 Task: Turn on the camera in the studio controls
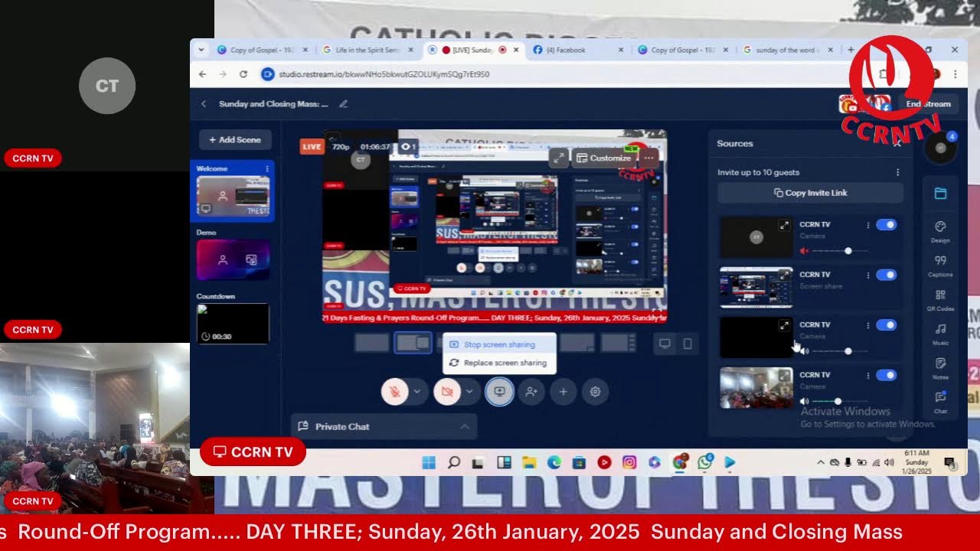pyautogui.click(x=447, y=391)
